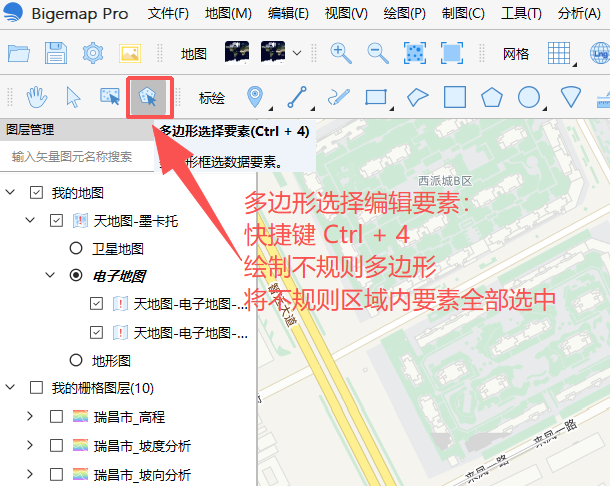Click the zoom out magnifier

pos(378,53)
